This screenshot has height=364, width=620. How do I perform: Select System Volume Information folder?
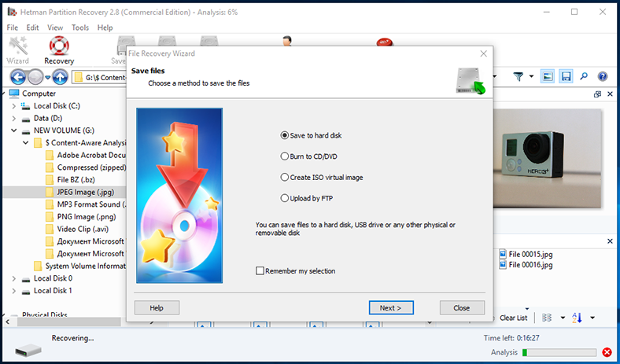click(80, 266)
